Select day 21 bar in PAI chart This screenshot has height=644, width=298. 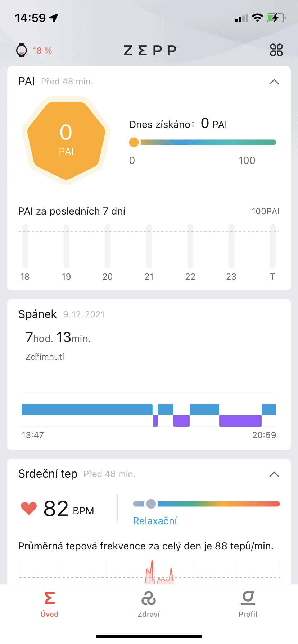click(x=149, y=247)
